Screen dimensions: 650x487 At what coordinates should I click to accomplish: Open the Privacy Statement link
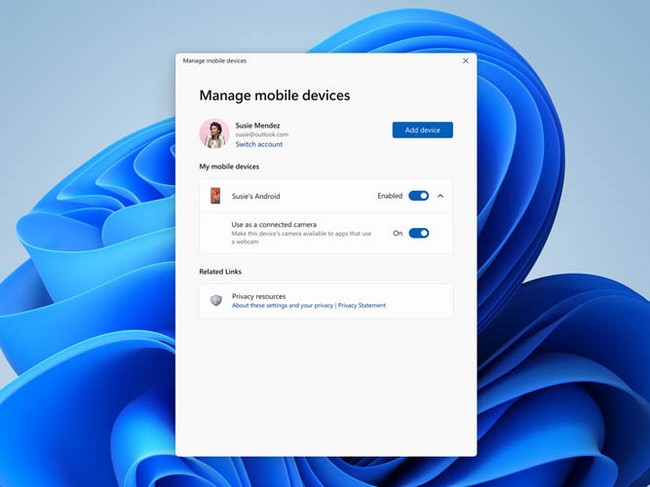tap(362, 305)
